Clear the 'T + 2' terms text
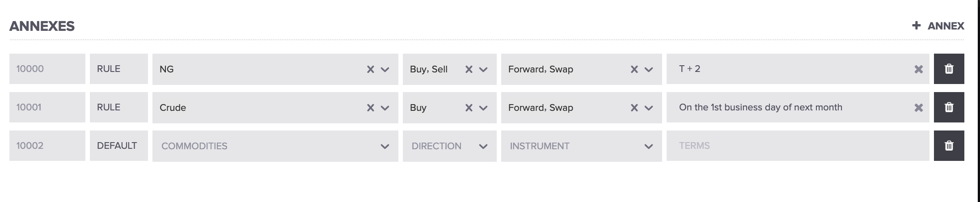 coord(918,69)
